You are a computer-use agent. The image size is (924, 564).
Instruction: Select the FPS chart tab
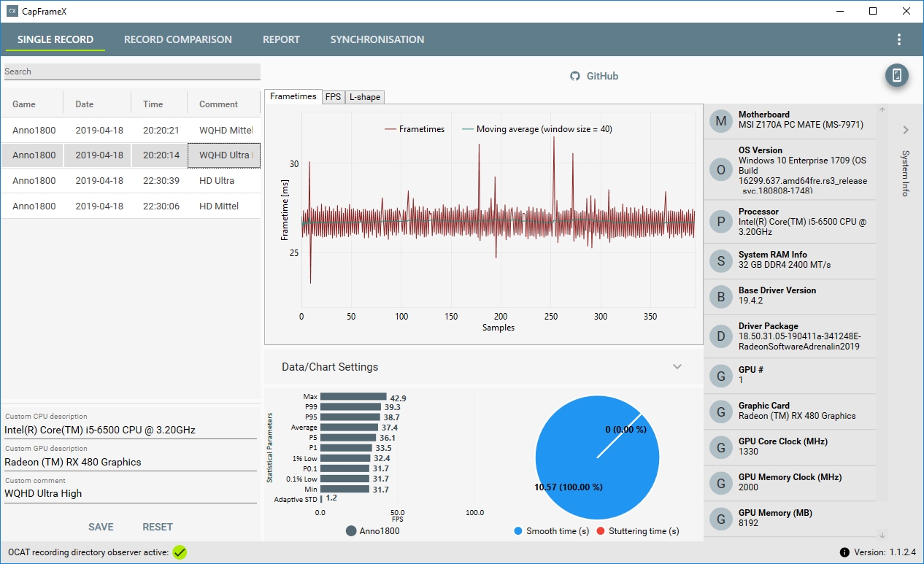(x=333, y=97)
